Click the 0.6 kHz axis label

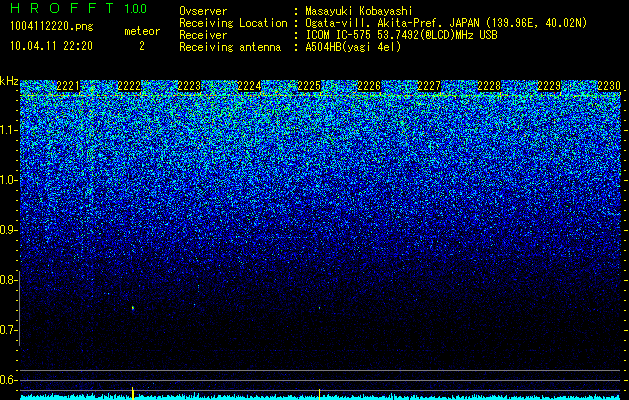click(9, 380)
